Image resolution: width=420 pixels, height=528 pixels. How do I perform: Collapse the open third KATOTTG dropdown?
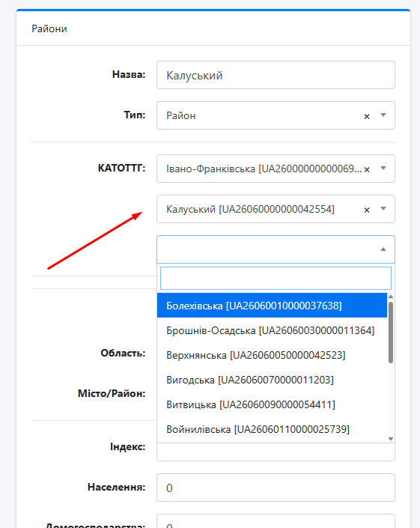[383, 249]
